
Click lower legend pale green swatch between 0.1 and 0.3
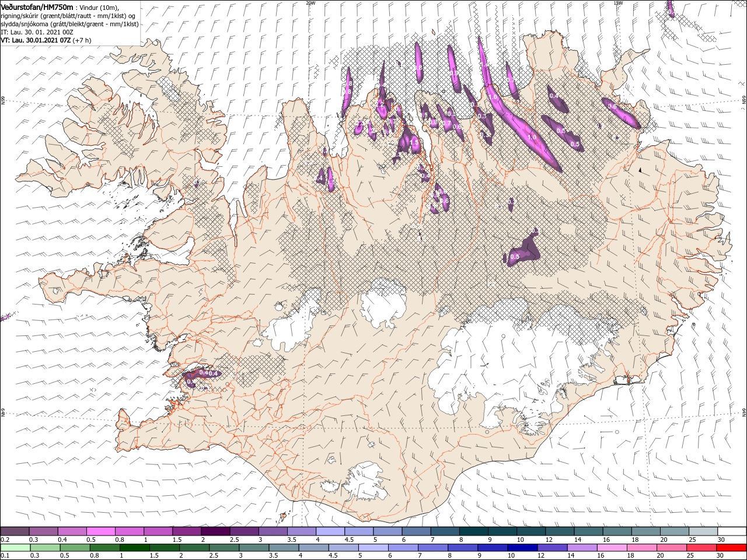15,548
